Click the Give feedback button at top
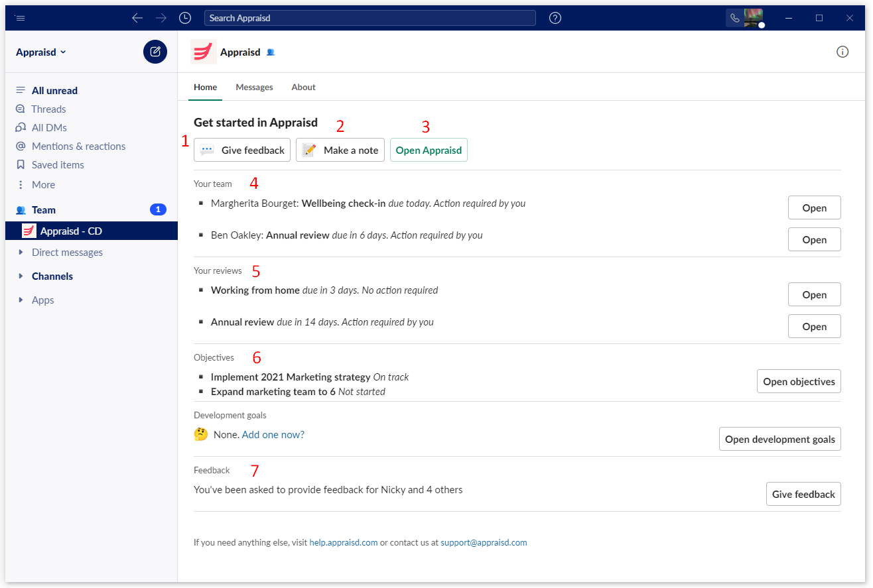The width and height of the screenshot is (873, 588). tap(242, 150)
